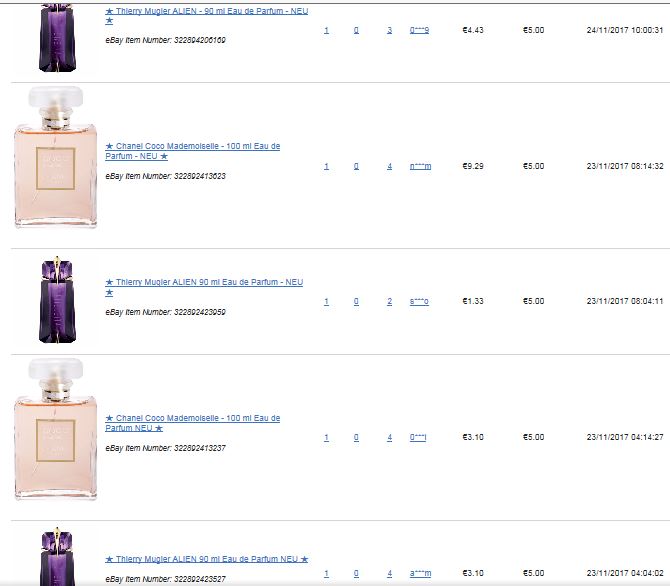The image size is (670, 586).
Task: Click the pink Chanel bottle thumbnail for item 322892413623
Action: tap(56, 157)
